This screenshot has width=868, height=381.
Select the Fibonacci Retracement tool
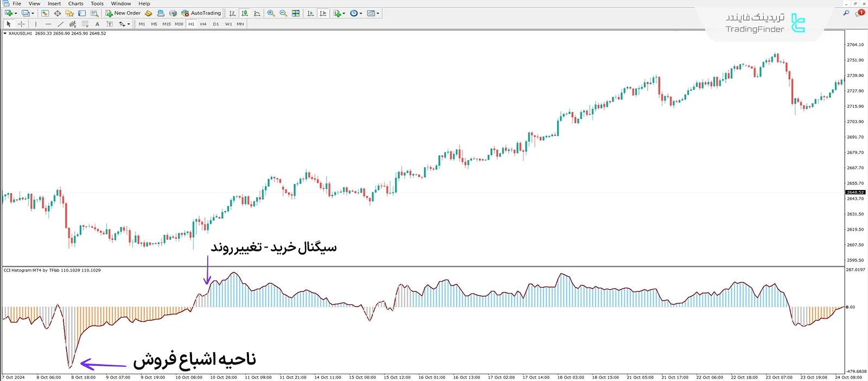pos(85,24)
